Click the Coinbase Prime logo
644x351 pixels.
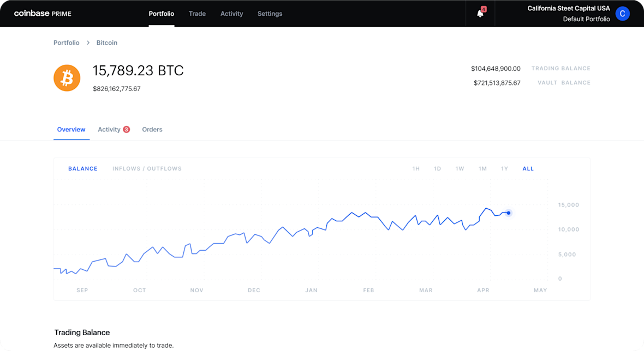point(43,14)
